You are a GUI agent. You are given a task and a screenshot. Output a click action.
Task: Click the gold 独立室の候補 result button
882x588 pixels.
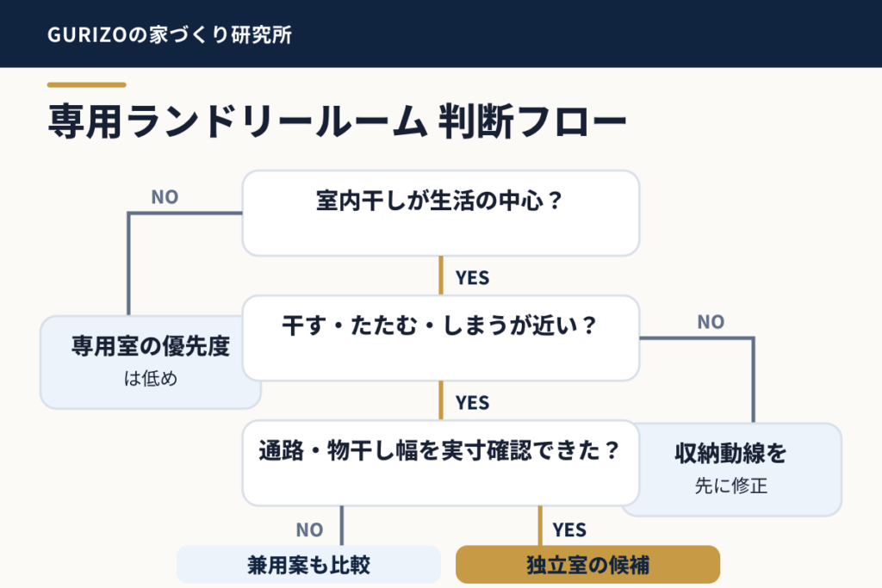pos(587,565)
